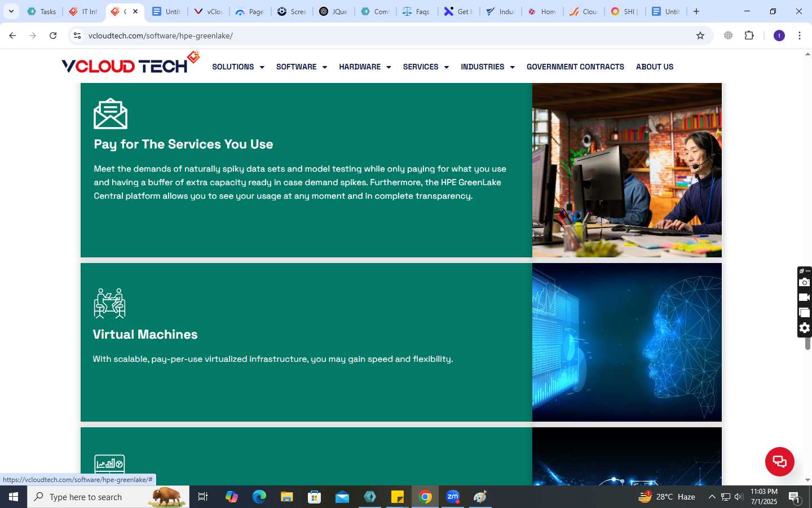Open the Mail app from the taskbar

(x=342, y=497)
